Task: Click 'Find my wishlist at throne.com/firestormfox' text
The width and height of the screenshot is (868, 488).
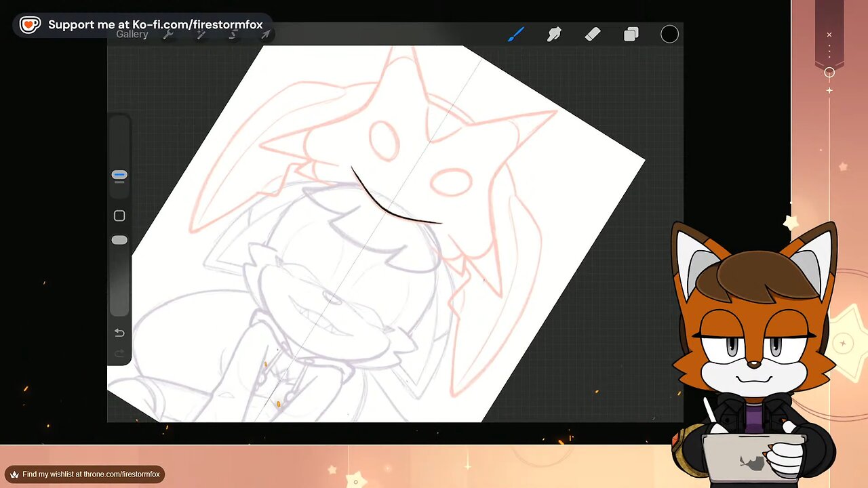Action: coord(91,474)
